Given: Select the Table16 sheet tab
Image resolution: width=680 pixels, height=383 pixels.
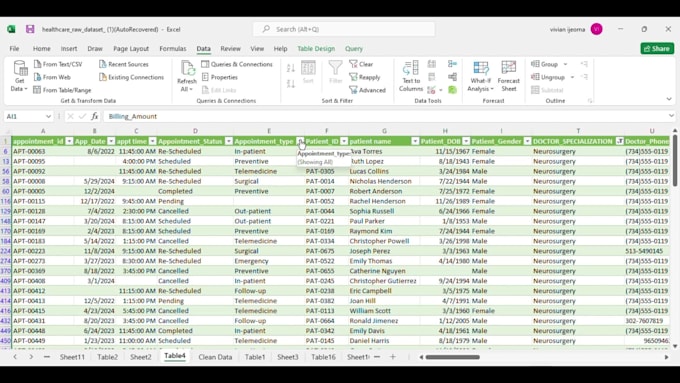Looking at the screenshot, I should (324, 357).
